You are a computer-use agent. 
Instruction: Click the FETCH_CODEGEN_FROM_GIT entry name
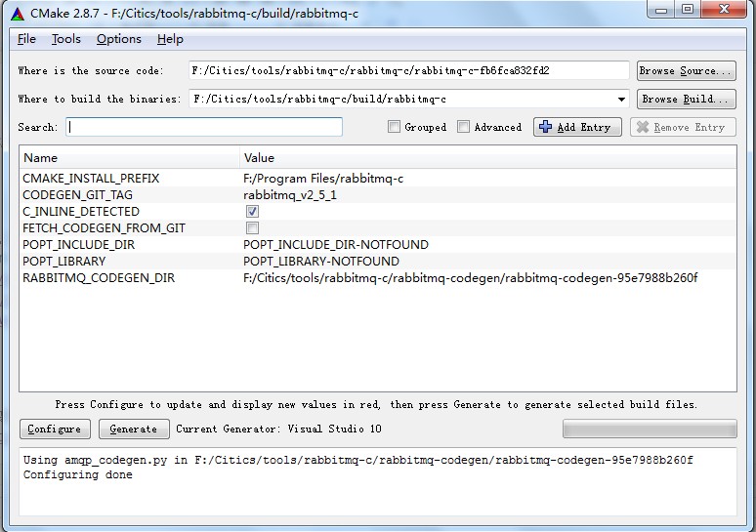(x=104, y=227)
